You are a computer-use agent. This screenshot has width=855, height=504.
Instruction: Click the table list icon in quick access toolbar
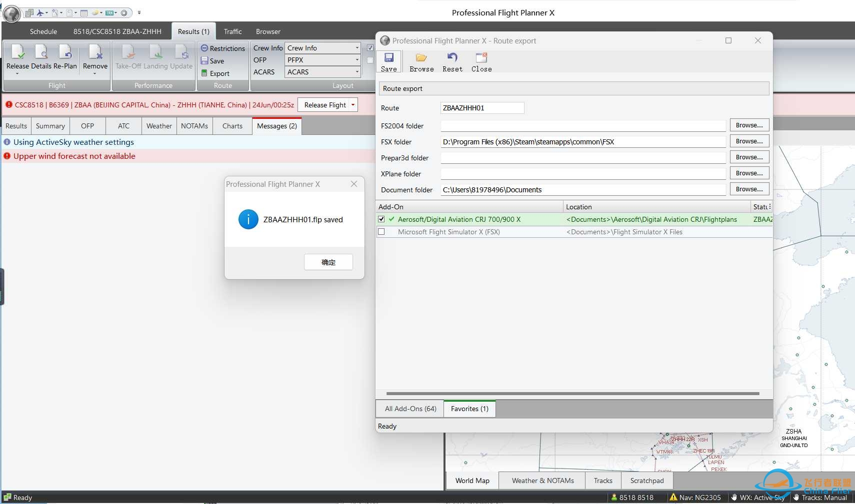(x=84, y=13)
